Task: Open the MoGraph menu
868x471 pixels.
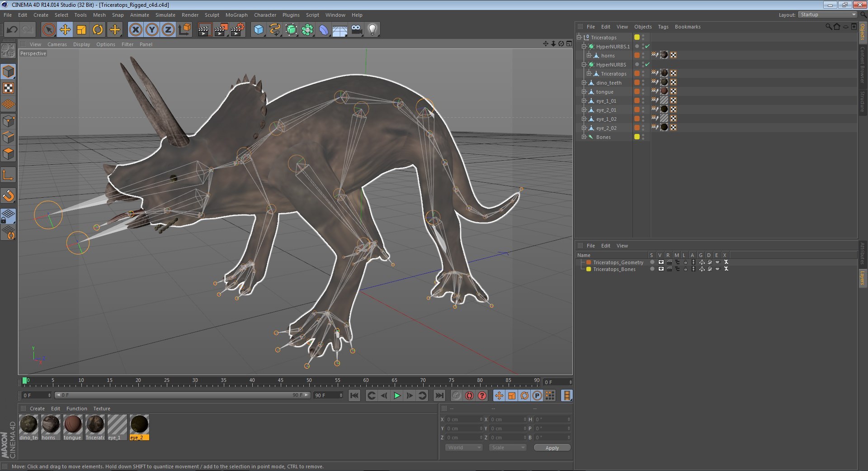Action: point(236,15)
